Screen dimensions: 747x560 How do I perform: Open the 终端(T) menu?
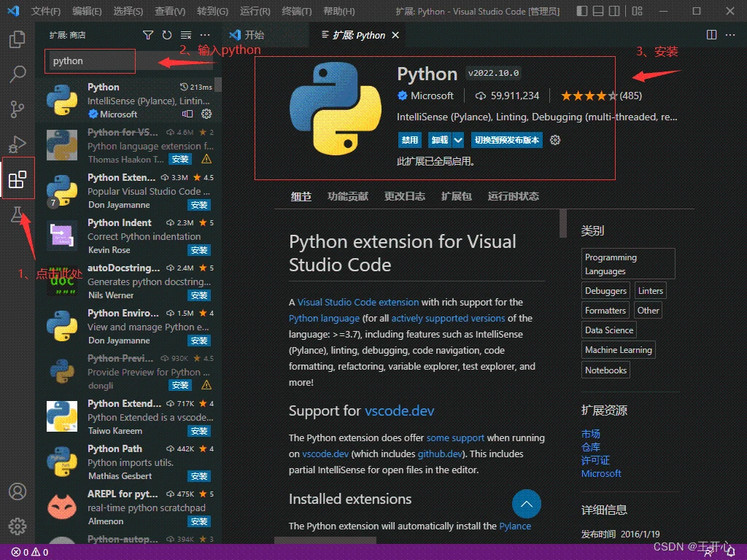coord(297,11)
